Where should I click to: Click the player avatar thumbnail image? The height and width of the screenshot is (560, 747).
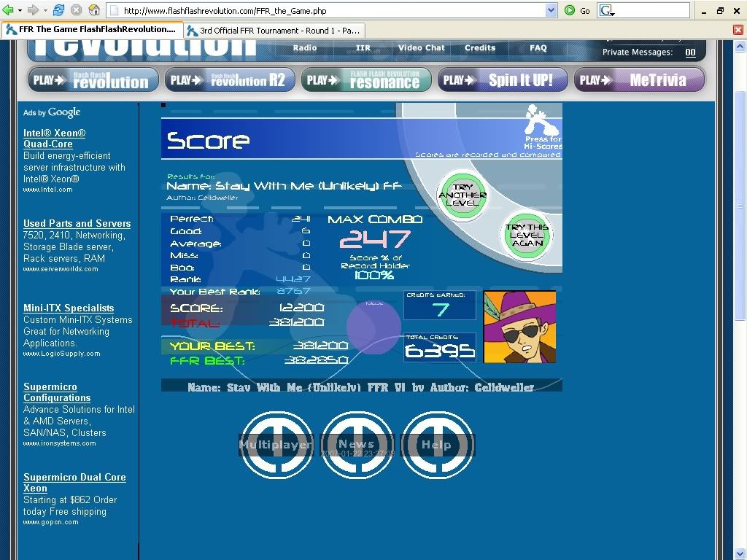(519, 327)
